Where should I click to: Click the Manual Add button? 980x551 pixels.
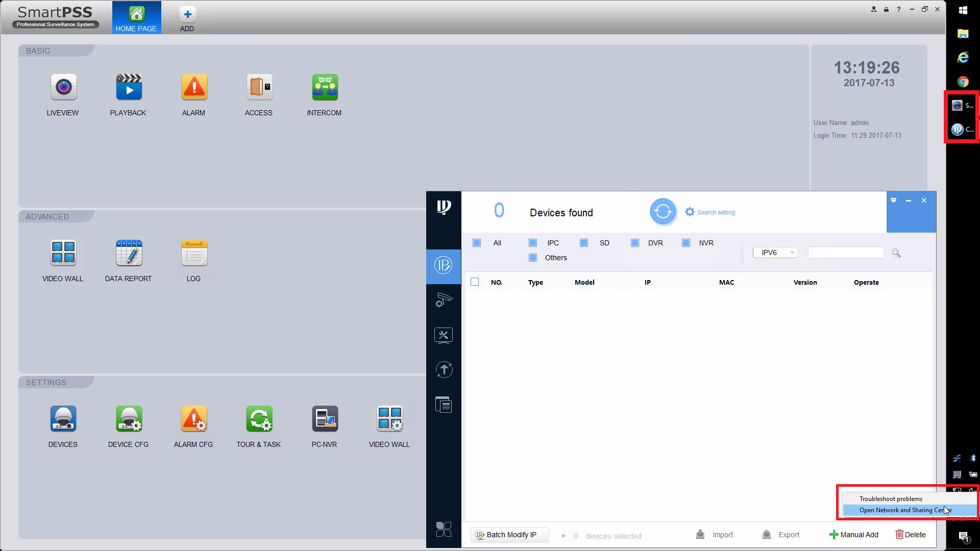pos(853,535)
